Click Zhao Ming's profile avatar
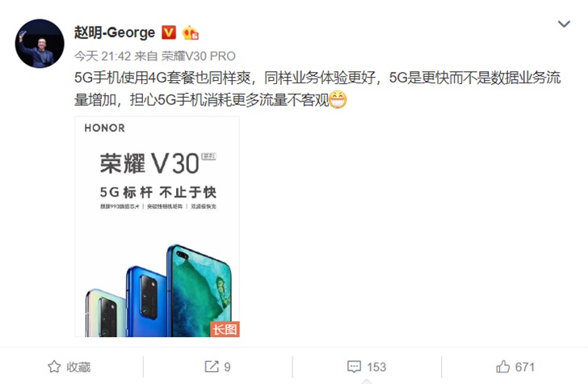Screen dimensions: 588x384 [40, 44]
